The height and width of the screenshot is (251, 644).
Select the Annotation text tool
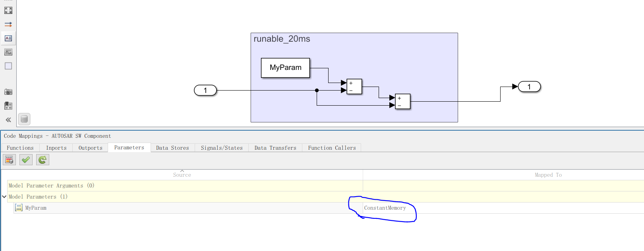(x=8, y=38)
